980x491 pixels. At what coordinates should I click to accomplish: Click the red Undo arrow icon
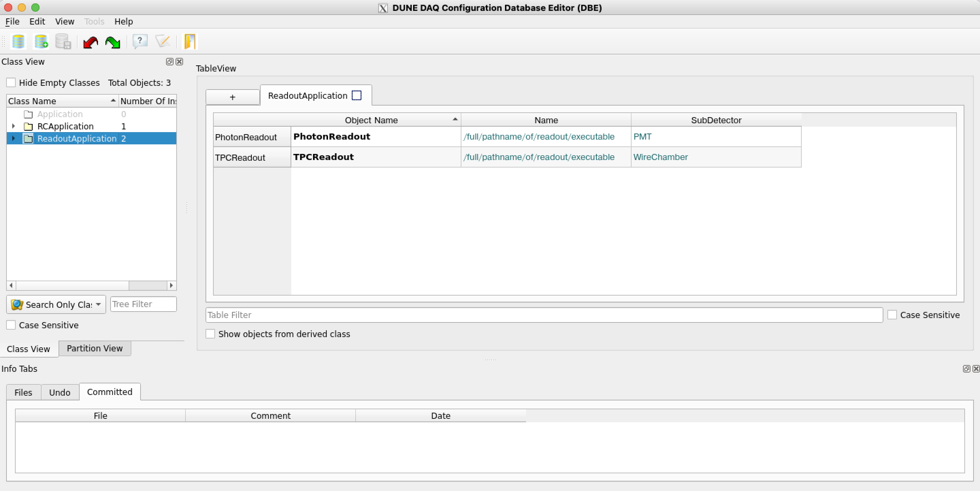coord(91,42)
